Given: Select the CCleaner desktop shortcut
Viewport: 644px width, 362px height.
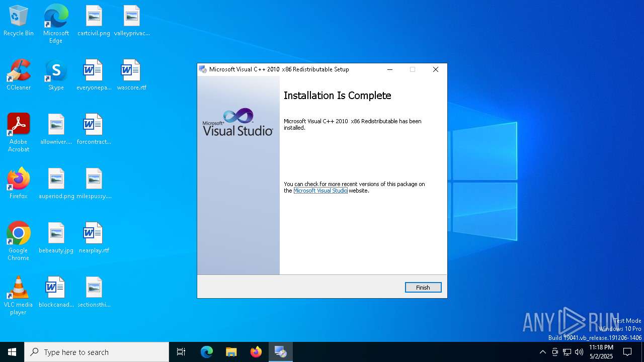Looking at the screenshot, I should point(19,75).
